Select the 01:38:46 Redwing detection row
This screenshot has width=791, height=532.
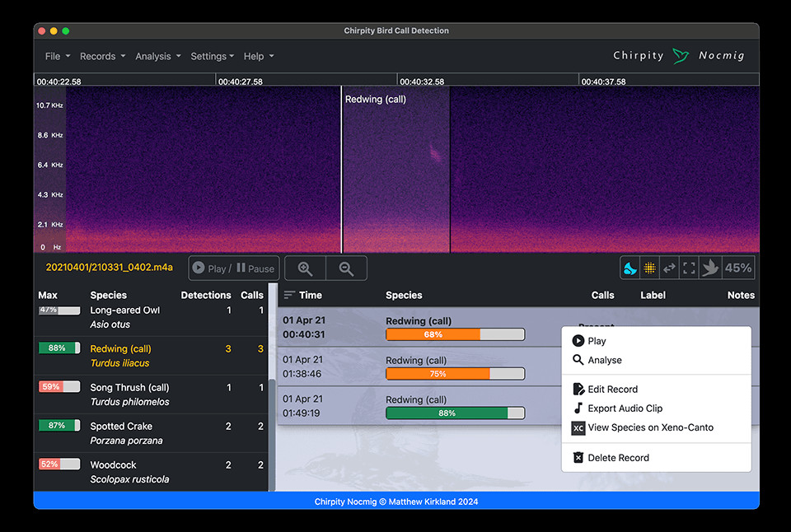pos(419,366)
